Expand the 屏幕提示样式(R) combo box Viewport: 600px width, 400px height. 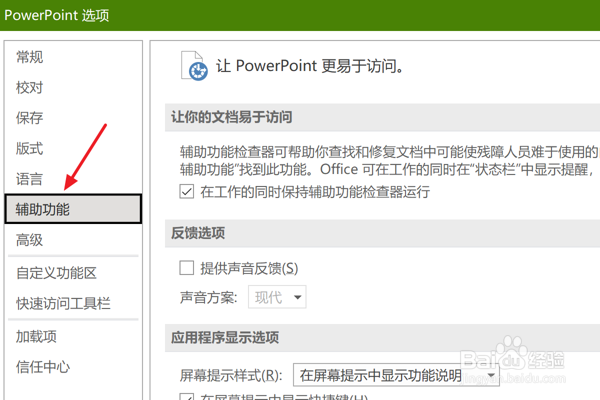pyautogui.click(x=396, y=375)
